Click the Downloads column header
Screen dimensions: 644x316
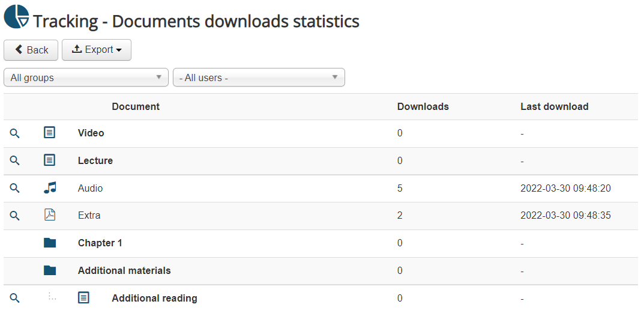tap(423, 107)
